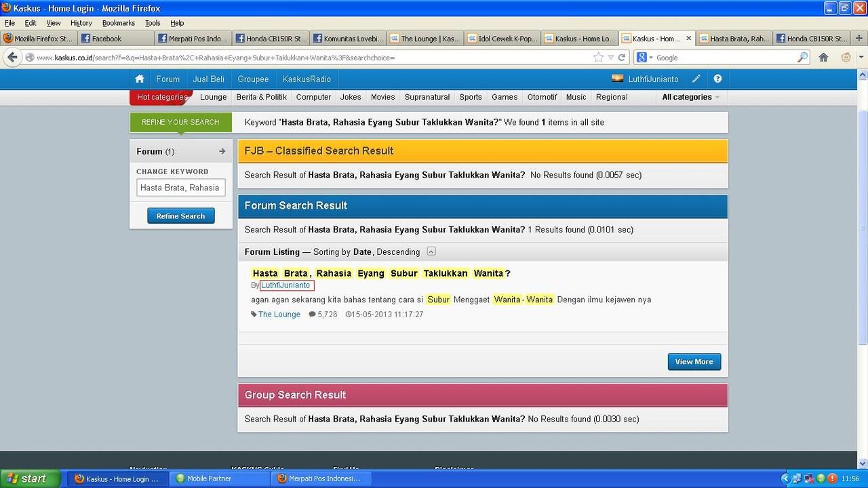The width and height of the screenshot is (868, 488).
Task: Click the Change Keyword input field
Action: pos(180,188)
